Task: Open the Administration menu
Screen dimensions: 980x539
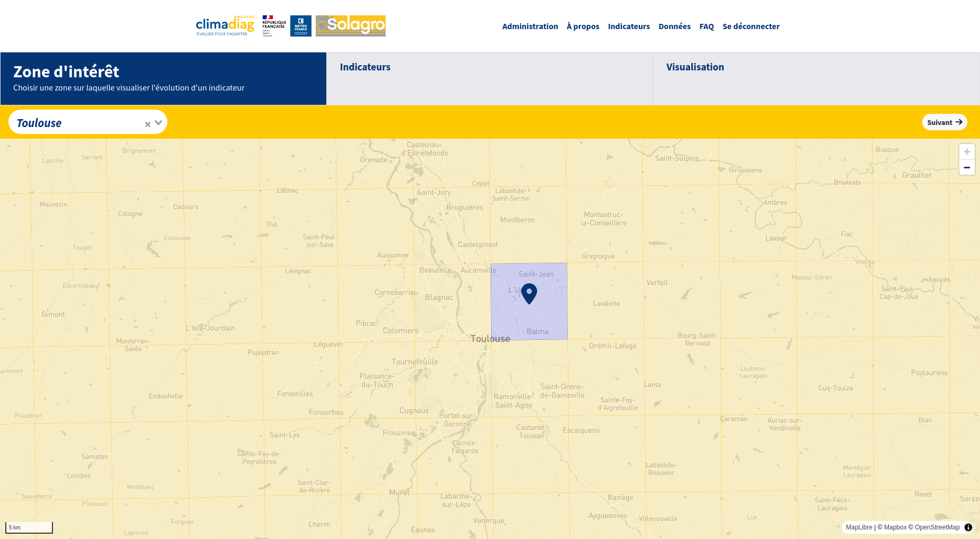Action: tap(530, 26)
